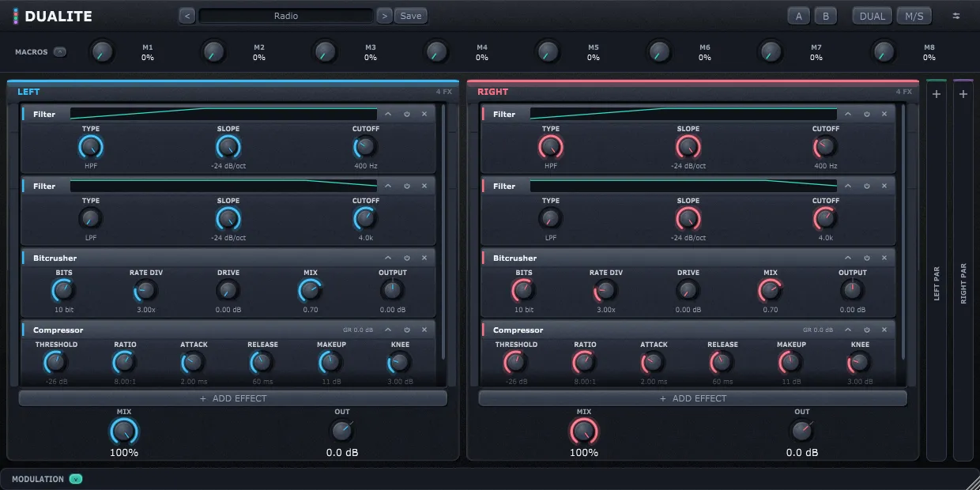Add a Left parallel lane with plus icon
Screen dimensions: 980x490
[937, 94]
